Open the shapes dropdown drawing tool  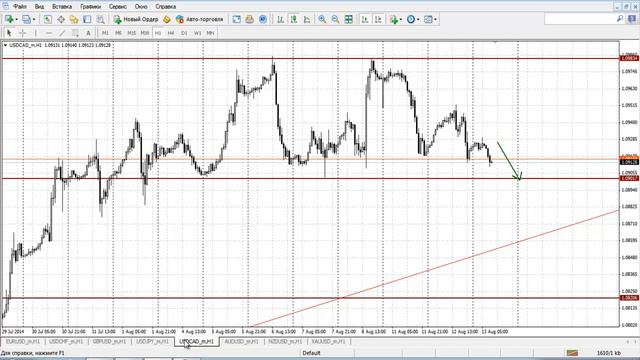pos(76,33)
